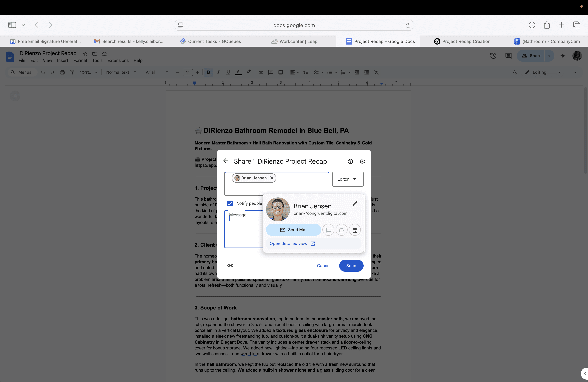Open the Extensions menu

(118, 61)
